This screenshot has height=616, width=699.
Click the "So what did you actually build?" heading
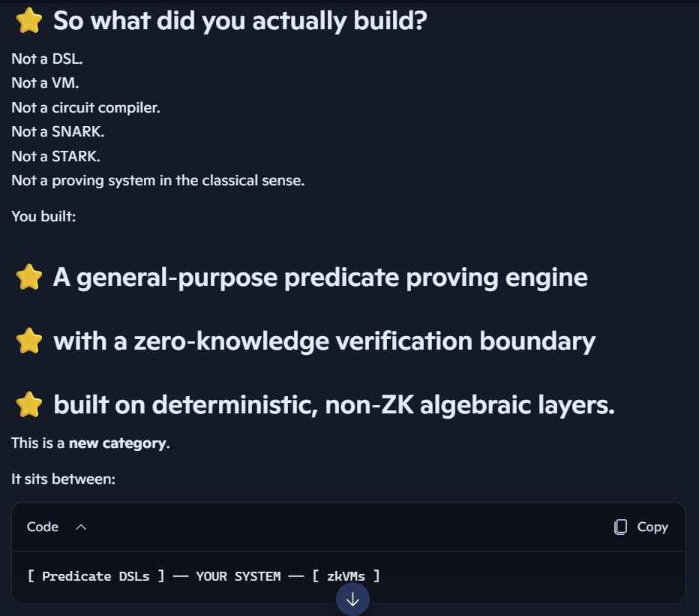tap(240, 21)
